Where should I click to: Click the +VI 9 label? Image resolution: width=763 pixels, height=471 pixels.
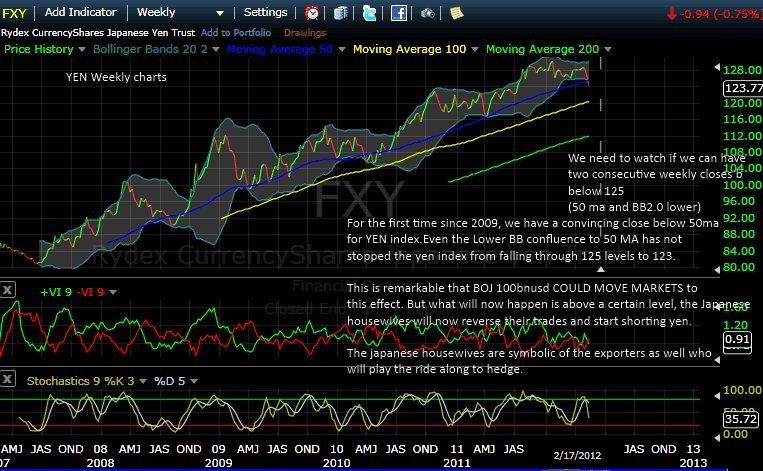coord(56,292)
